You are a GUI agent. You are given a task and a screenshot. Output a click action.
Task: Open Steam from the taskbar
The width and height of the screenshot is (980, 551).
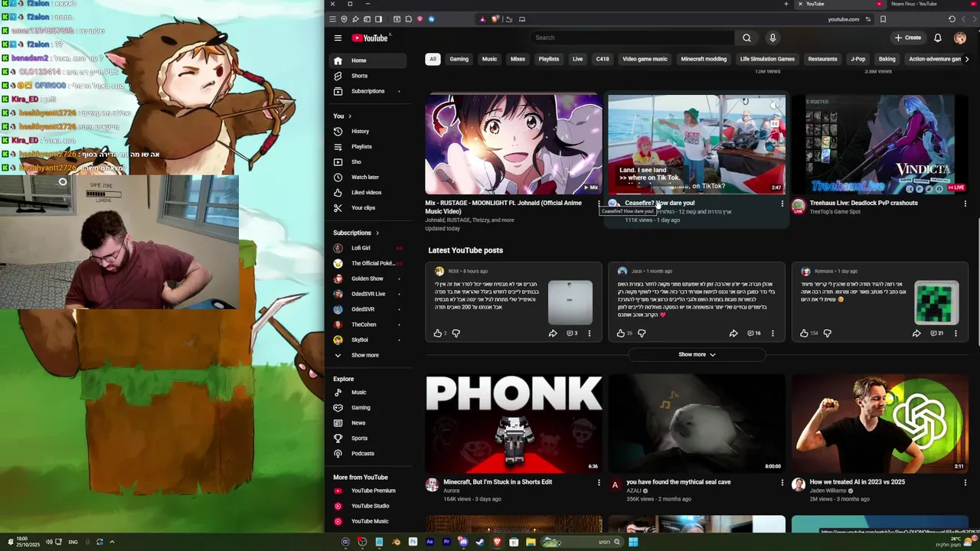point(480,542)
